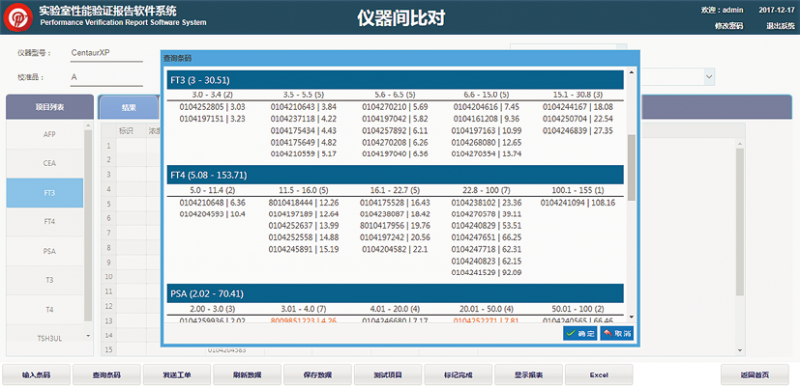Select barcode 0104246839 | 27.35
Image resolution: width=800 pixels, height=387 pixels.
pos(578,131)
